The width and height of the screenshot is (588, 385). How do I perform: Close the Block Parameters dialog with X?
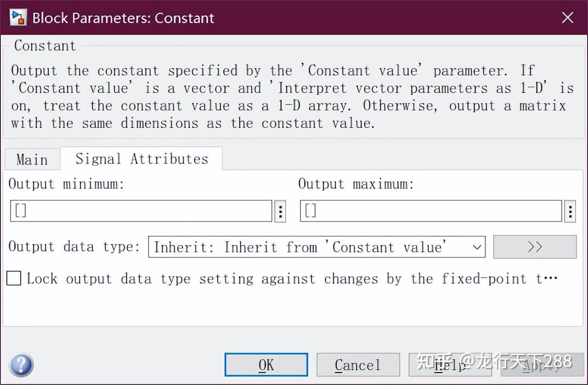568,17
